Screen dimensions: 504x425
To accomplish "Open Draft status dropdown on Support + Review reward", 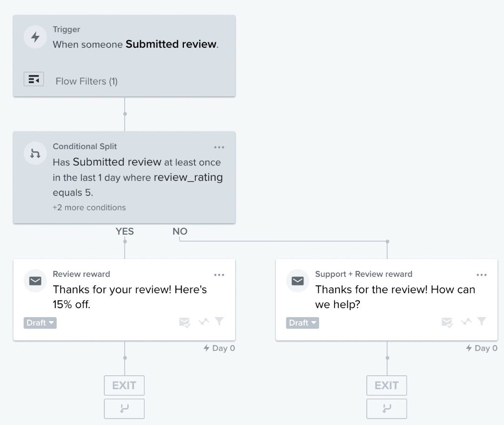I will 302,323.
